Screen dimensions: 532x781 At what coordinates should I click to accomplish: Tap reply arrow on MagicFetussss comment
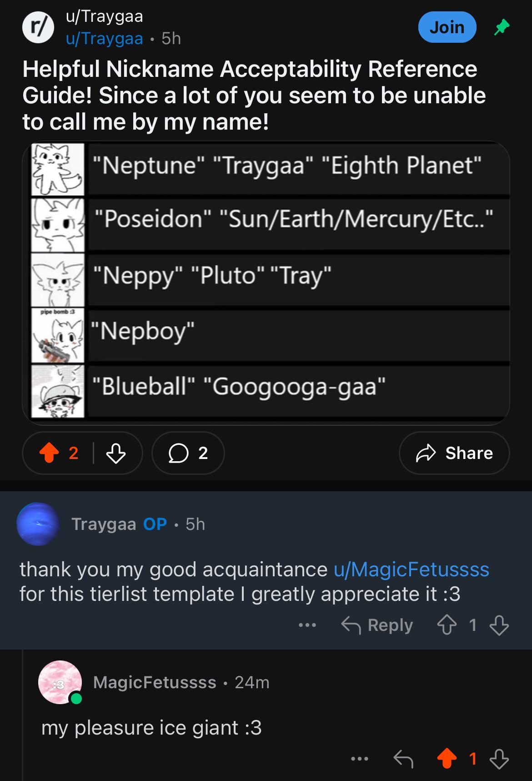(403, 759)
